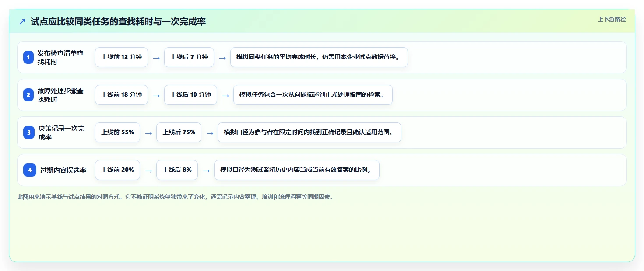The height and width of the screenshot is (271, 644).
Task: Click the note 模拟口径为参与者在限定时间内
Action: pos(310,132)
